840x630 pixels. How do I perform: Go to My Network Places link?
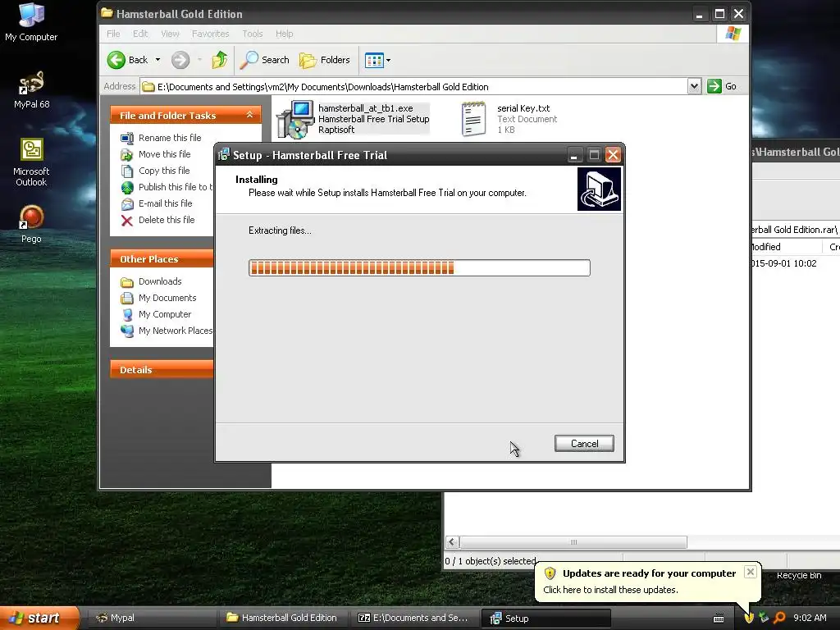click(x=176, y=331)
